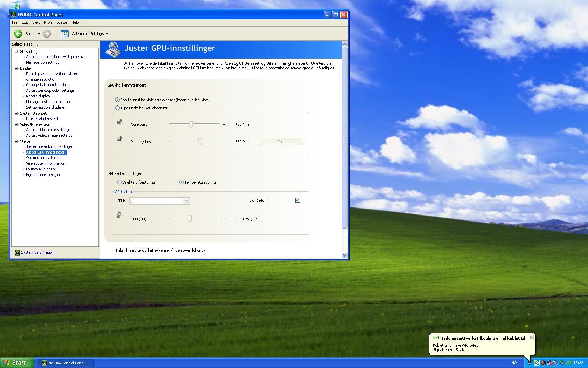The width and height of the screenshot is (588, 368).
Task: Open the Help menu
Action: tap(75, 22)
